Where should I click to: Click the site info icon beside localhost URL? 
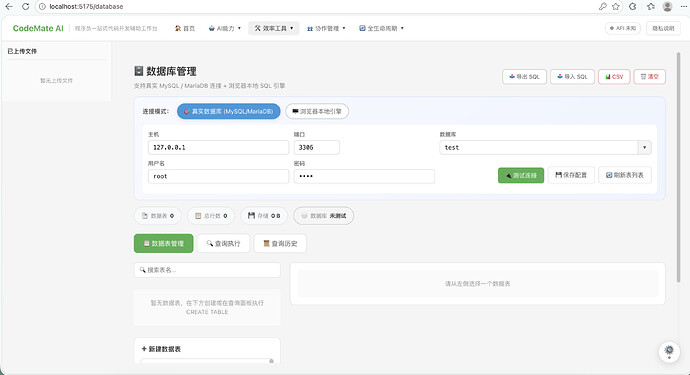pos(42,7)
